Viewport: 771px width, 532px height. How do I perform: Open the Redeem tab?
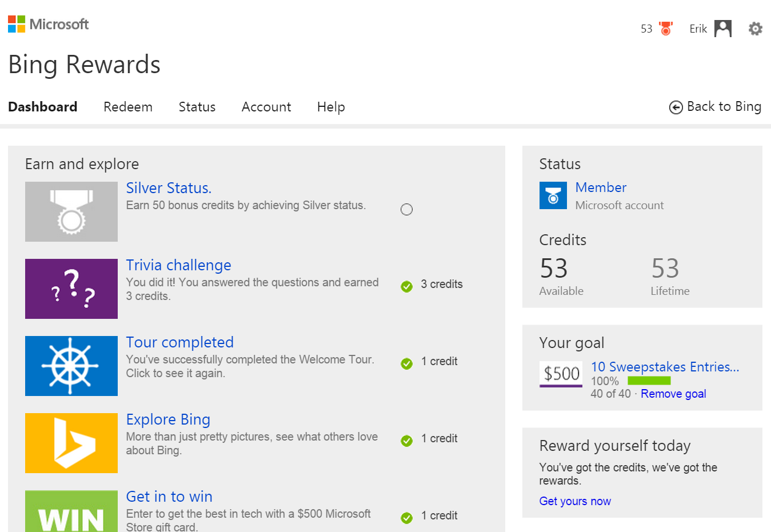(128, 107)
